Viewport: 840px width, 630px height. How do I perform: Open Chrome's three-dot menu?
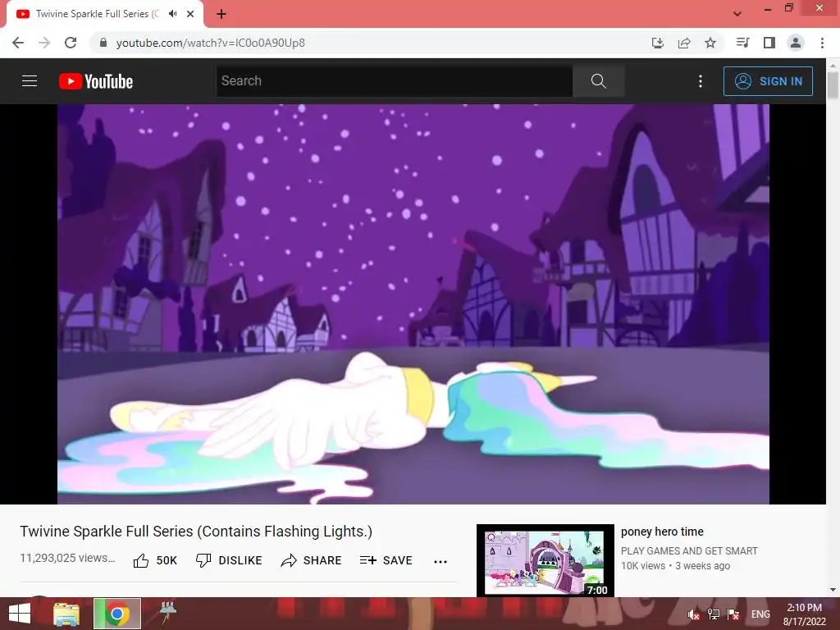(x=822, y=43)
